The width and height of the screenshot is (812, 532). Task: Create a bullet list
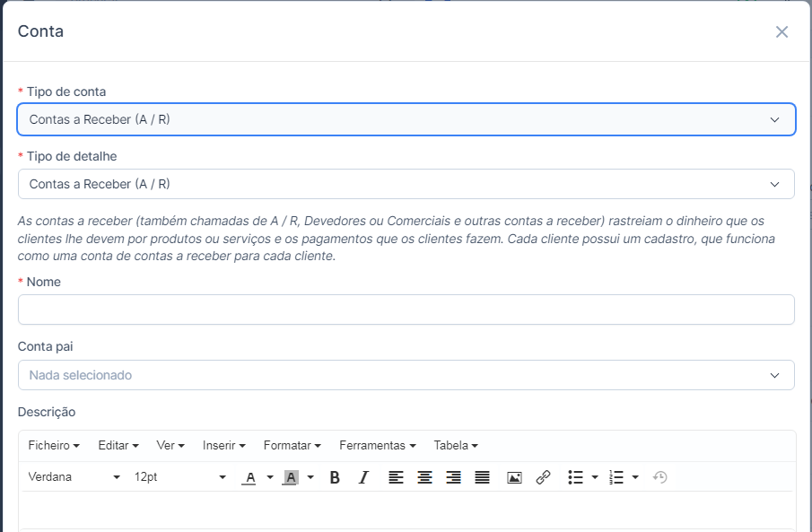(576, 477)
